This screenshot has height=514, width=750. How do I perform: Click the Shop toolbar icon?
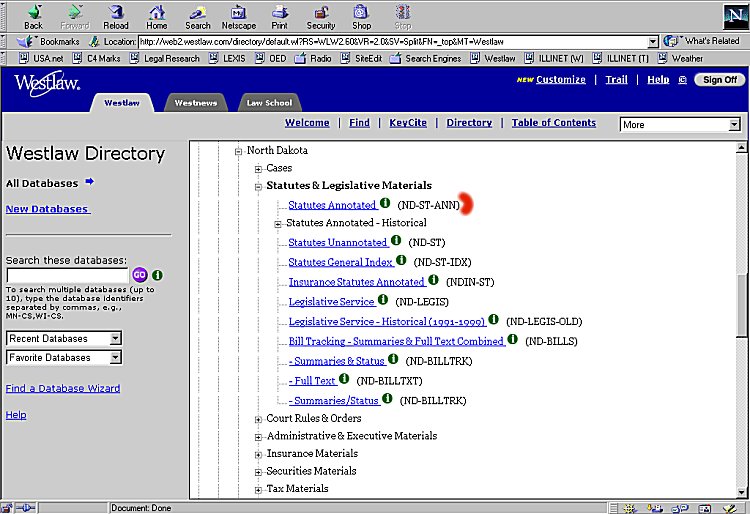(x=361, y=16)
